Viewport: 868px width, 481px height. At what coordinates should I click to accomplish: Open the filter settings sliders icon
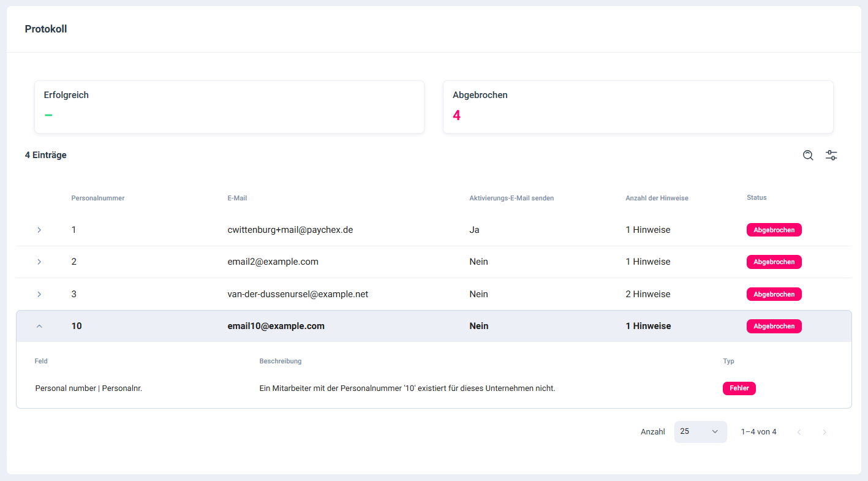coord(831,156)
